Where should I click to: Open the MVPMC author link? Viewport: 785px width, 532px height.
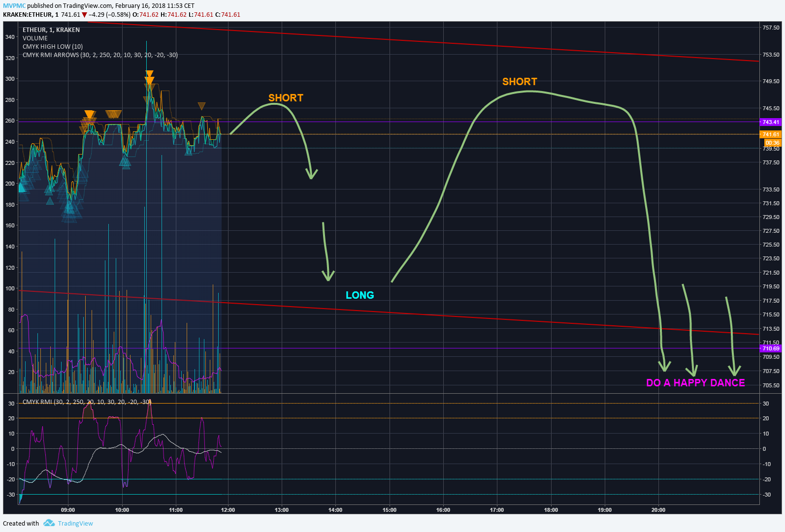[14, 6]
